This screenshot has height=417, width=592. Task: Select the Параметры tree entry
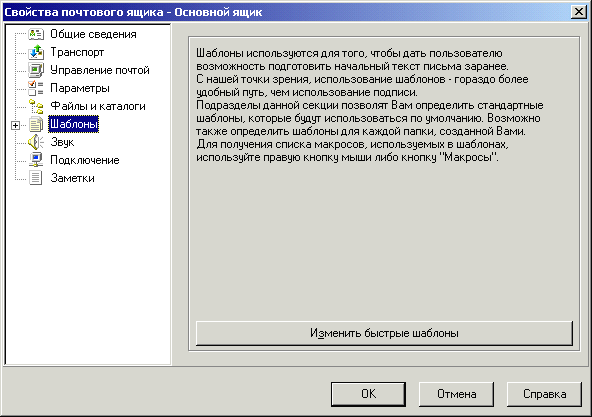80,88
